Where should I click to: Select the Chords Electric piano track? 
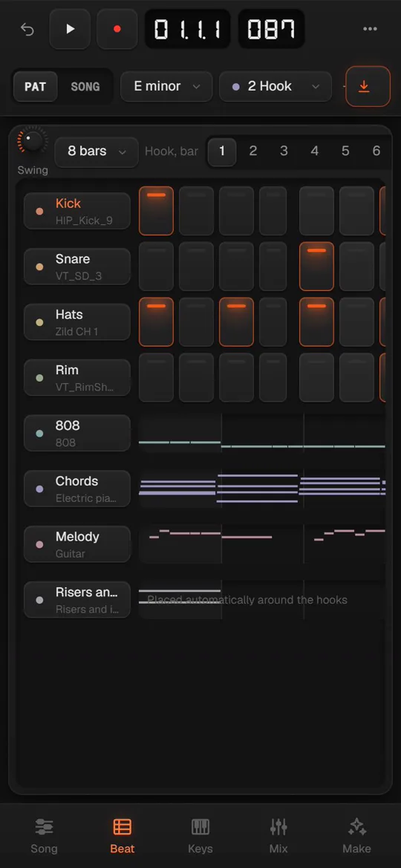pyautogui.click(x=77, y=489)
